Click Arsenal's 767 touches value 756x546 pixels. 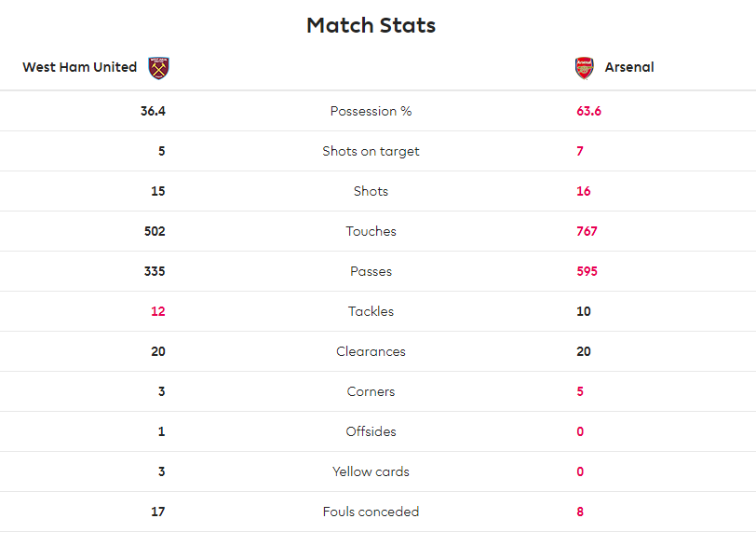click(x=587, y=231)
